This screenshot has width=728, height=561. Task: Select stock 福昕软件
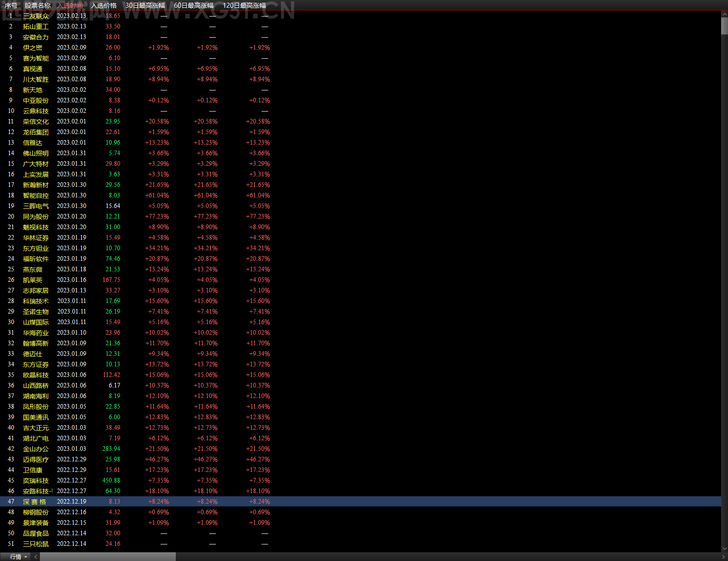36,259
